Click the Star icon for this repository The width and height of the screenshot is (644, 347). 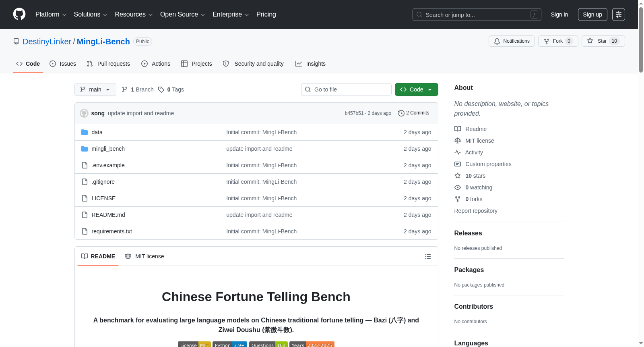pos(590,41)
